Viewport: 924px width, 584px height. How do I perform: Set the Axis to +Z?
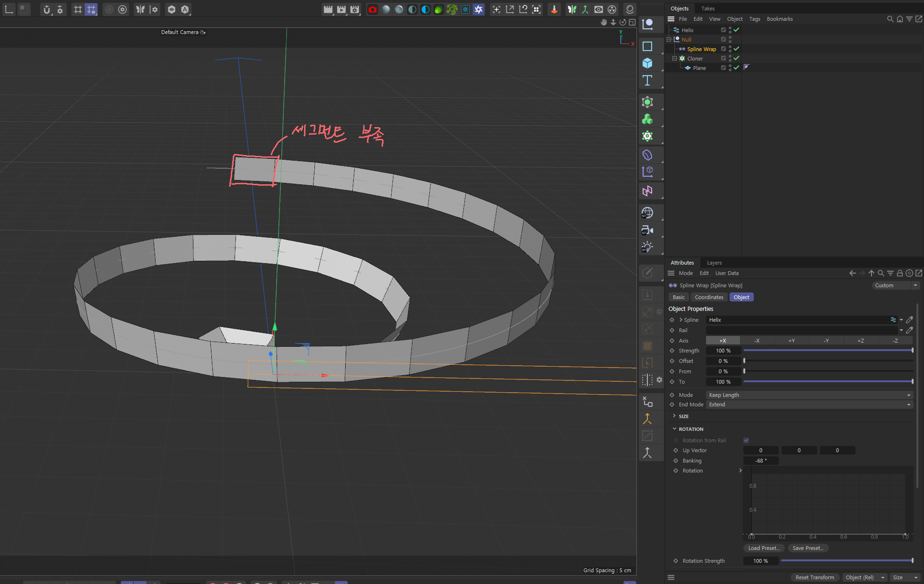tap(861, 341)
